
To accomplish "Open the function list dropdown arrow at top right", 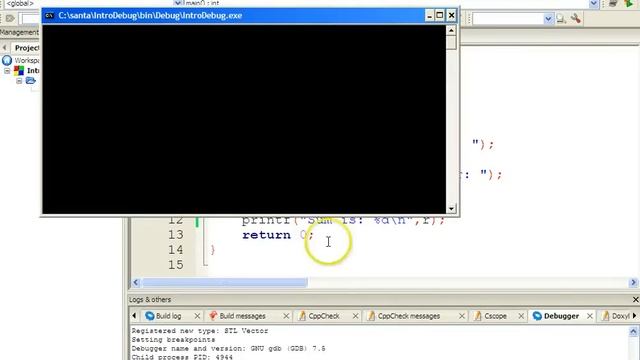I will pyautogui.click(x=594, y=4).
